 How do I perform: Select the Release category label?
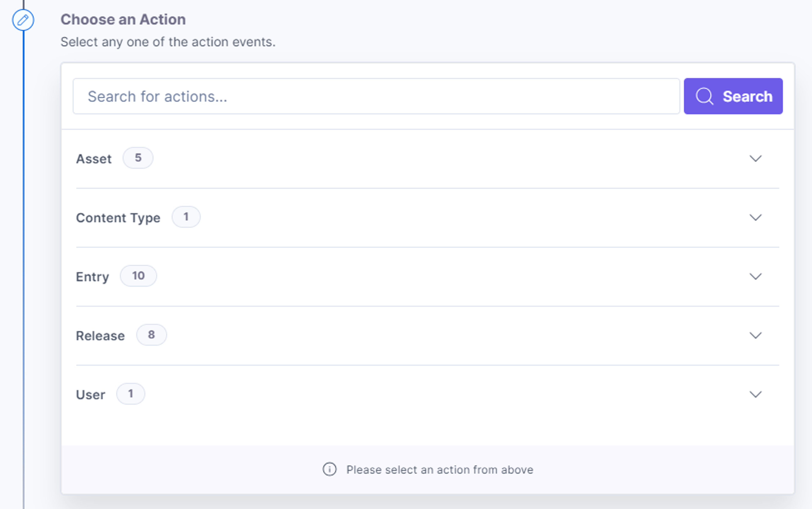(x=100, y=336)
